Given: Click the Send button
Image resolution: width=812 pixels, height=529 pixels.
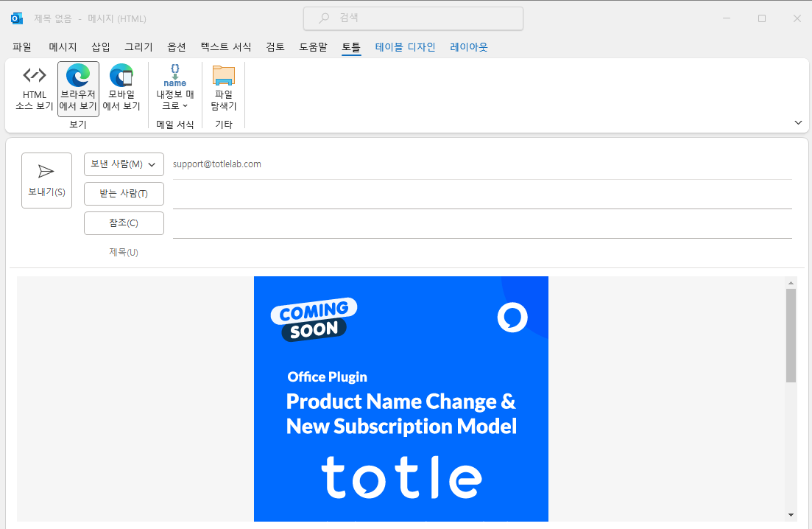Looking at the screenshot, I should 46,181.
